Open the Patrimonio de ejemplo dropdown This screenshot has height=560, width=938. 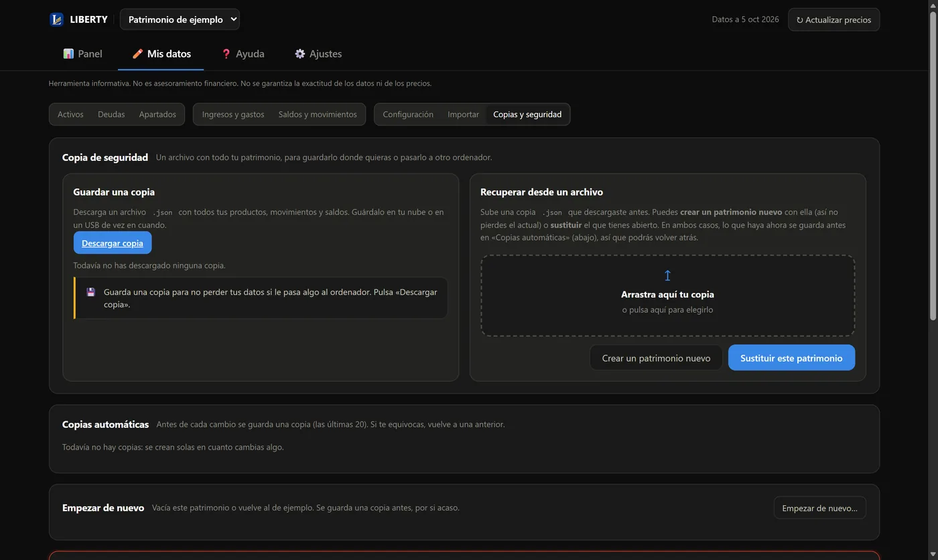180,19
